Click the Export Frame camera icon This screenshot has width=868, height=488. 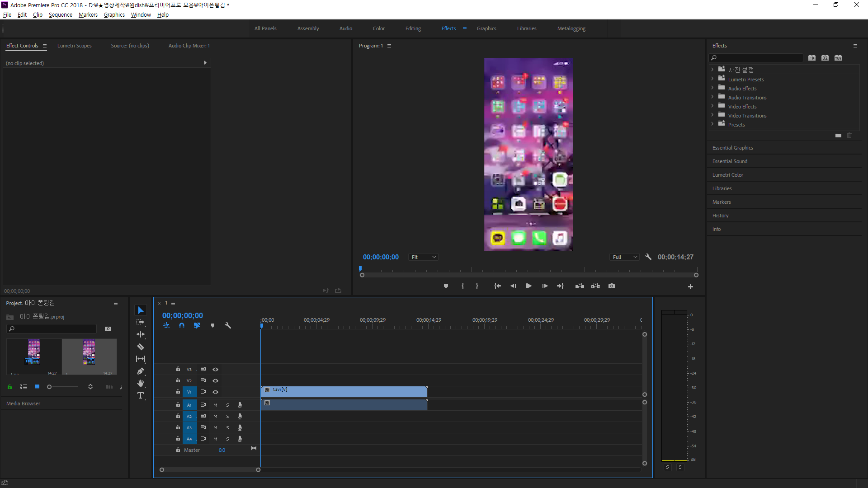612,286
